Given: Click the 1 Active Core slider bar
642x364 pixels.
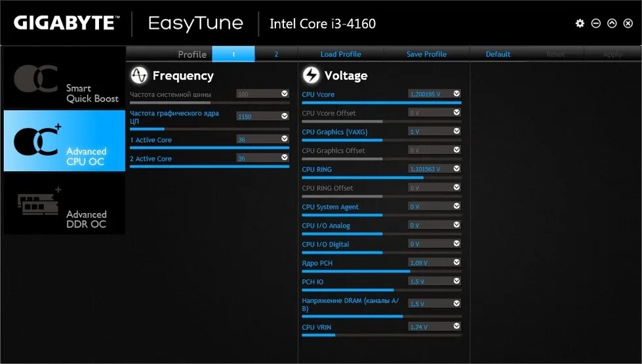Looking at the screenshot, I should pyautogui.click(x=210, y=148).
